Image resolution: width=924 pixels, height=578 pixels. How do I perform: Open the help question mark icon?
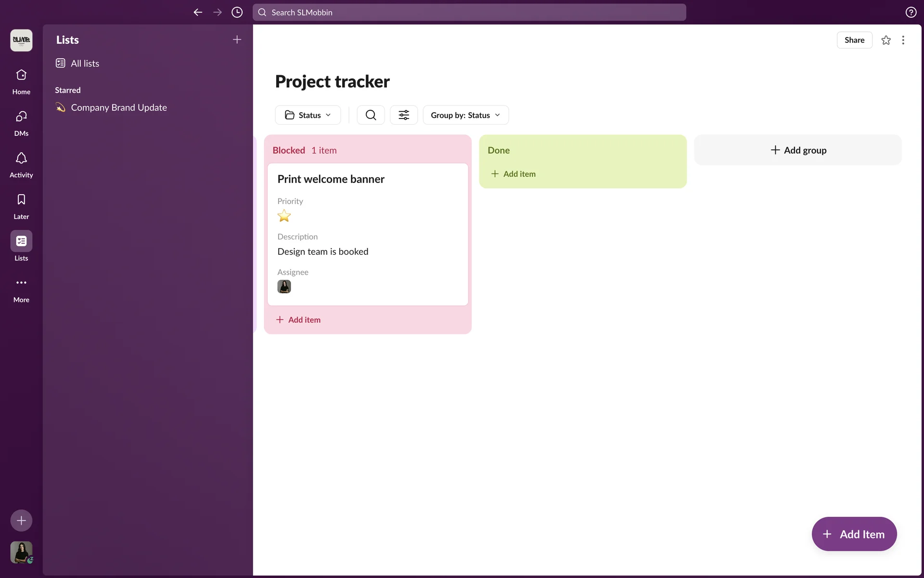point(911,13)
